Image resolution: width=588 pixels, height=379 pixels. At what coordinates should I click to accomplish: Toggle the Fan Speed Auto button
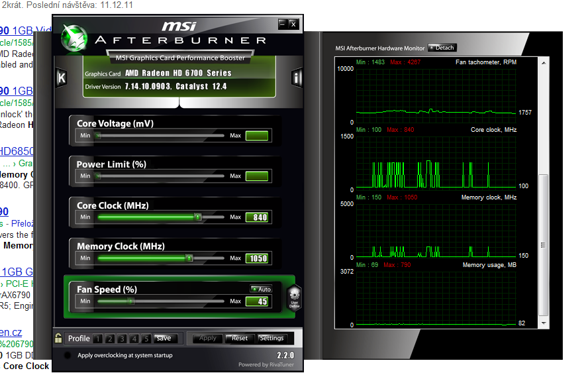pos(261,289)
